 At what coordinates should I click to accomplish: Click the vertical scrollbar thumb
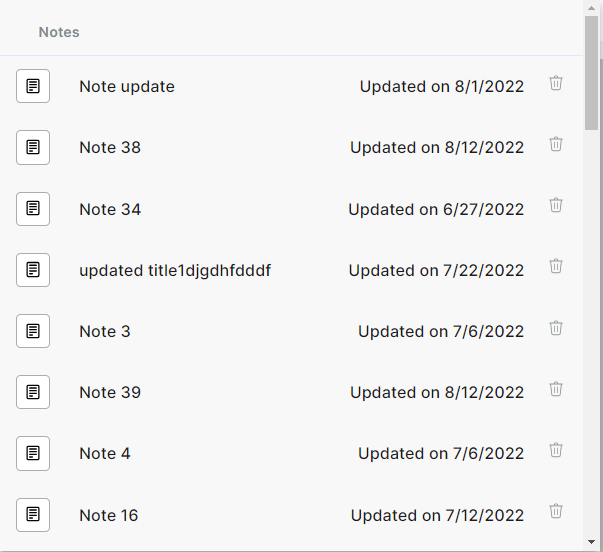coord(591,73)
